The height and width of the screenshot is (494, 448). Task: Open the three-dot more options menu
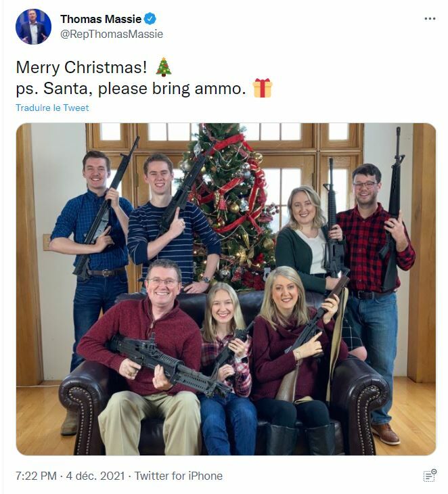[430, 19]
